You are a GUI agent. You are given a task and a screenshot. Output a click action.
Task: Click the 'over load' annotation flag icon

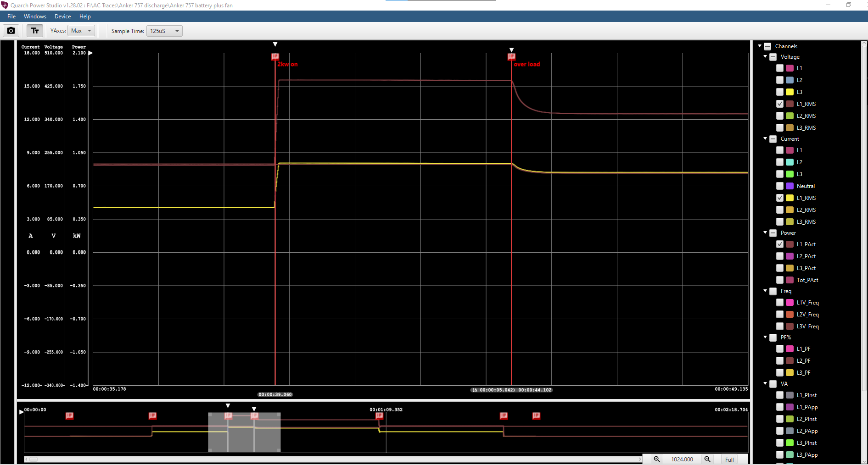click(x=511, y=56)
